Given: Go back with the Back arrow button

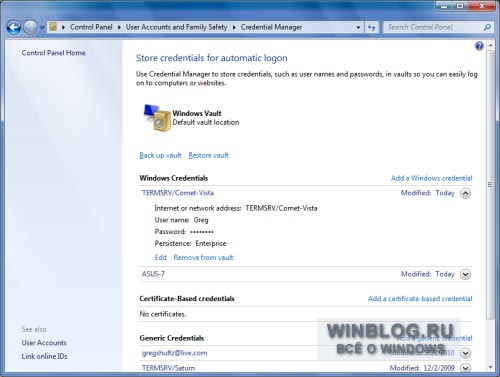Looking at the screenshot, I should [x=14, y=27].
